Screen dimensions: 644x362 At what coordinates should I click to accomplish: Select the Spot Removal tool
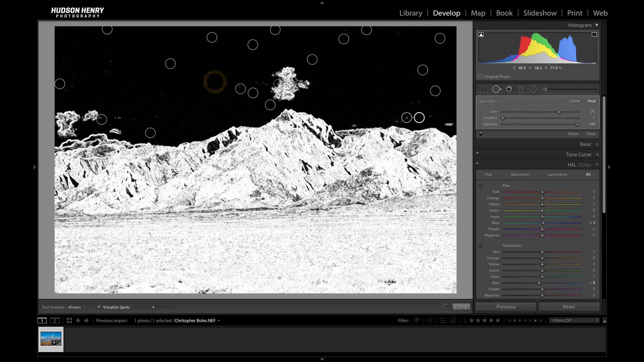(x=497, y=89)
